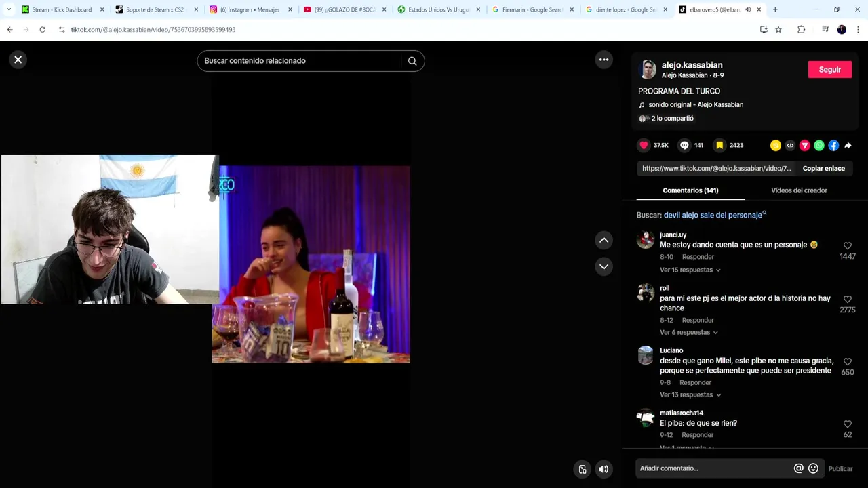Switch to diente lopez Google Search tab
The image size is (868, 488).
[627, 9]
